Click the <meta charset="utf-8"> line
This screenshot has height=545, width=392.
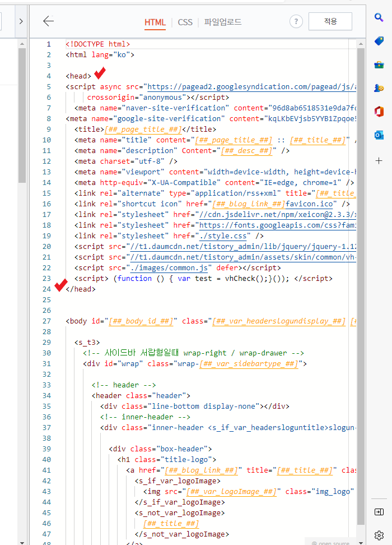coord(126,161)
